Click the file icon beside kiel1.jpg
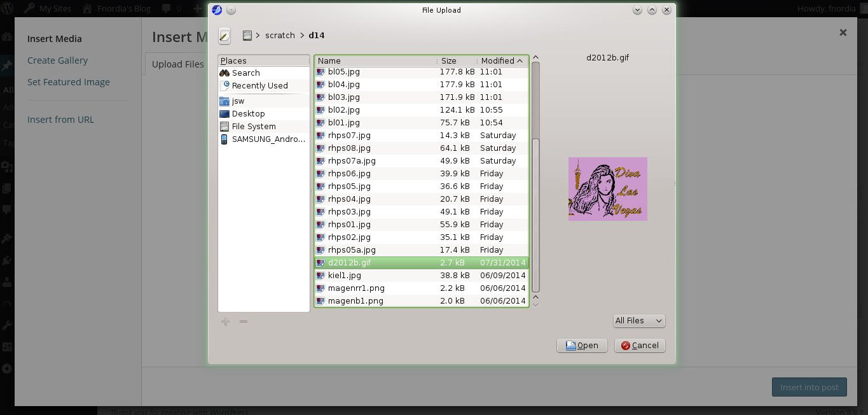The height and width of the screenshot is (415, 868). click(321, 276)
